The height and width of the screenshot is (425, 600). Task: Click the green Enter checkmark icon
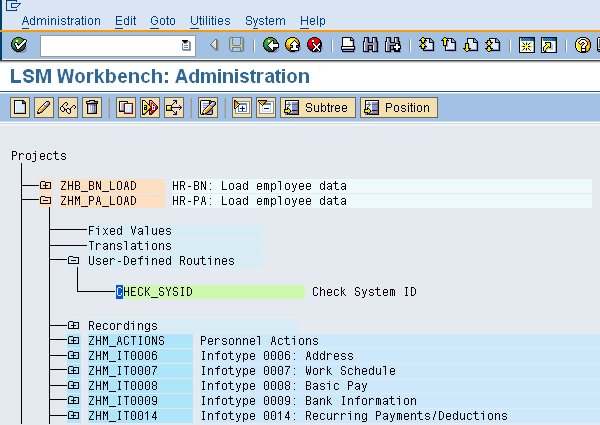(x=19, y=45)
